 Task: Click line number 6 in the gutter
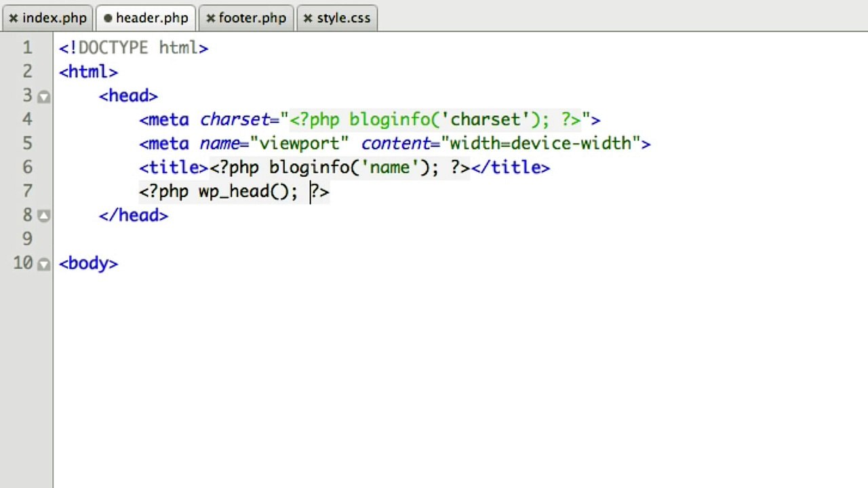(27, 167)
